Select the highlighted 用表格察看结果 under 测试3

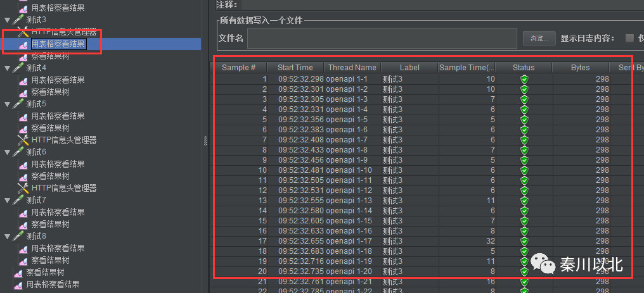[x=58, y=44]
